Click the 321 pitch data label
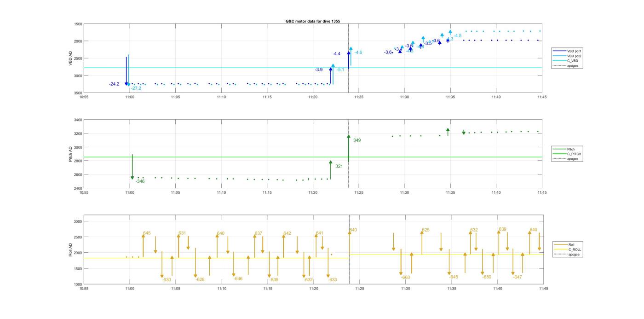The width and height of the screenshot is (644, 319). click(x=339, y=166)
